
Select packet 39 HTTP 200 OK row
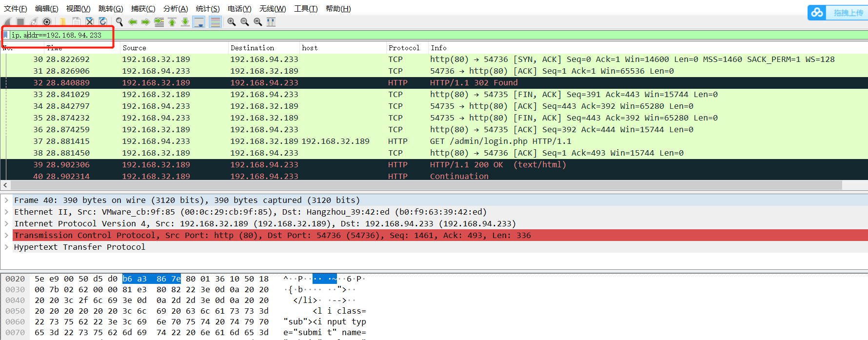click(434, 165)
